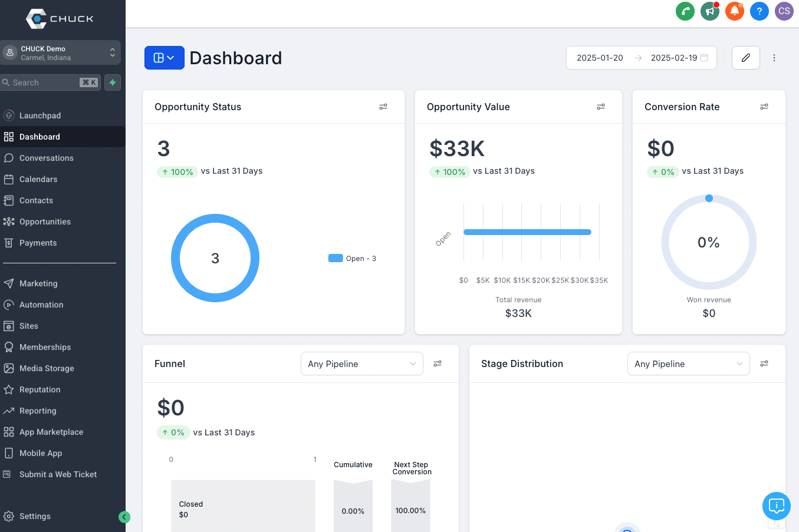Open Opportunity Status widget filter settings
This screenshot has height=532, width=799.
pos(383,107)
